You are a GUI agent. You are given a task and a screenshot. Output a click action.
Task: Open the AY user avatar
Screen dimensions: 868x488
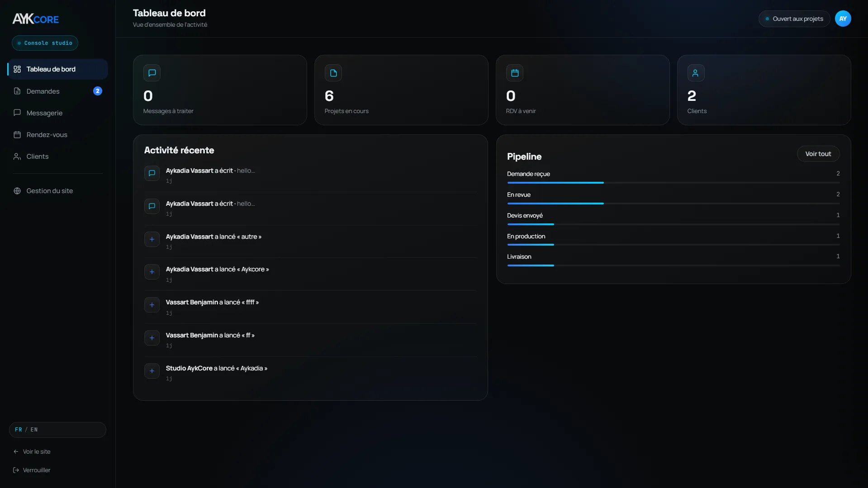click(843, 19)
